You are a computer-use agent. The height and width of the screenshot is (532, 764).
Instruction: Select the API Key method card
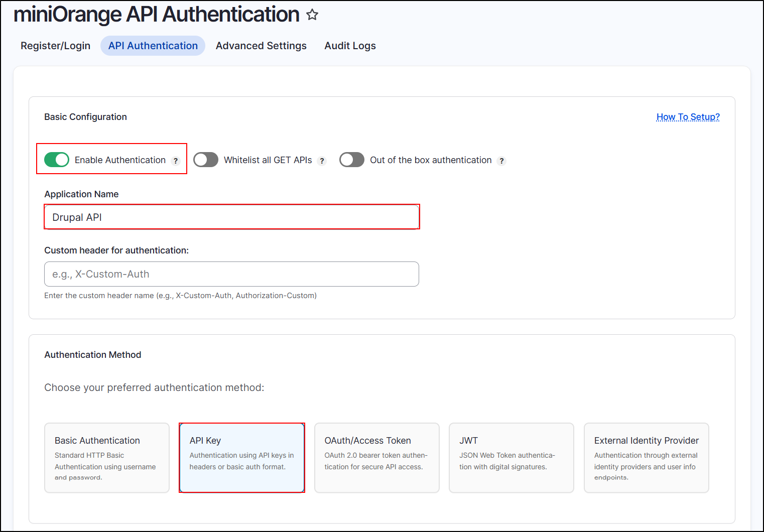pyautogui.click(x=241, y=457)
